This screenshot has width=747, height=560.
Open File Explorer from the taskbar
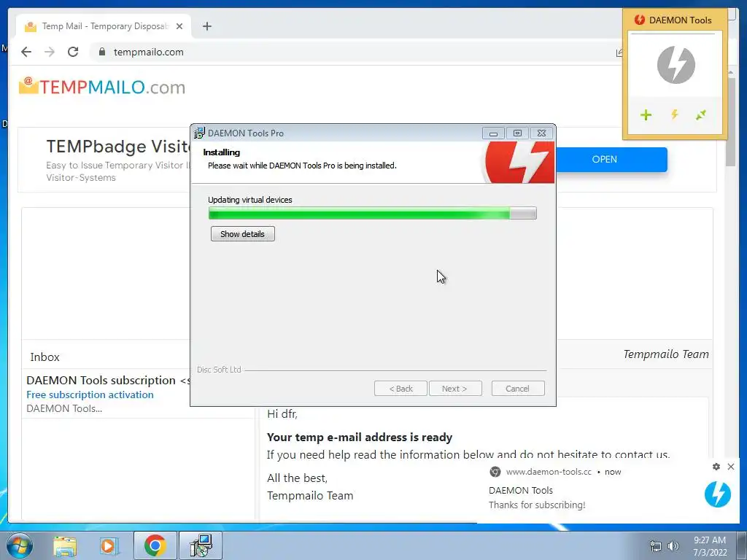[65, 545]
